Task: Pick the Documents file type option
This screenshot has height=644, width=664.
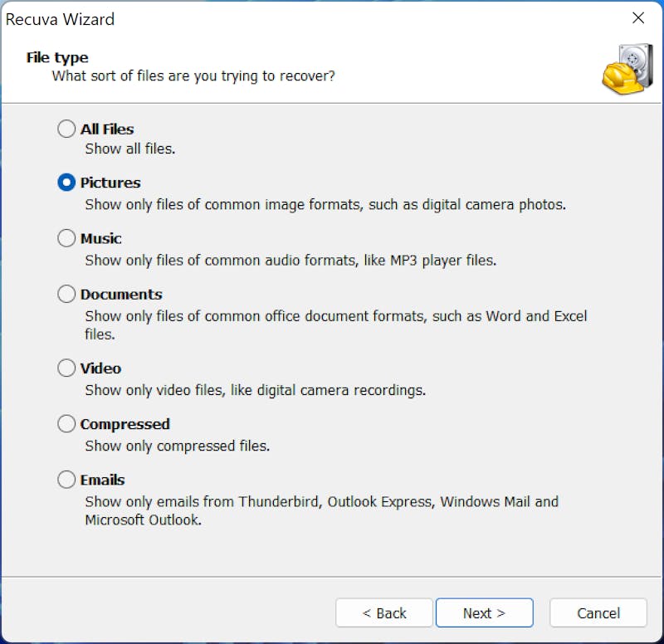Action: [66, 294]
